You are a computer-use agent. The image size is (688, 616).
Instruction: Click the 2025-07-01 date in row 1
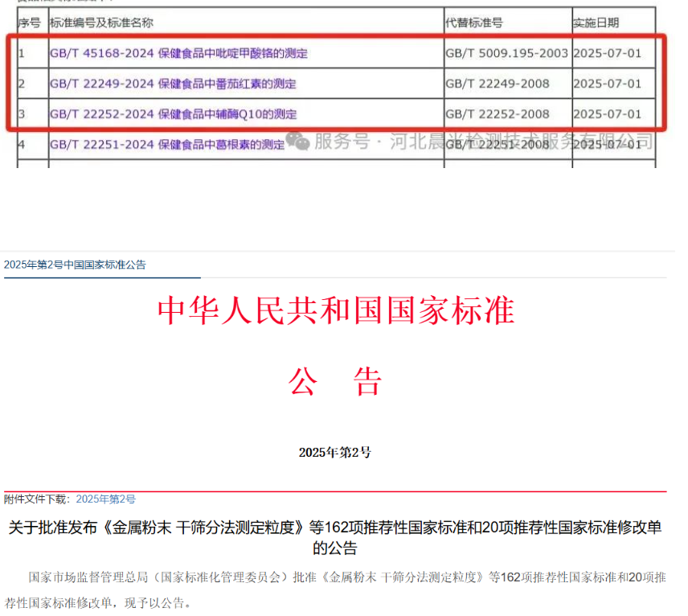click(x=608, y=54)
